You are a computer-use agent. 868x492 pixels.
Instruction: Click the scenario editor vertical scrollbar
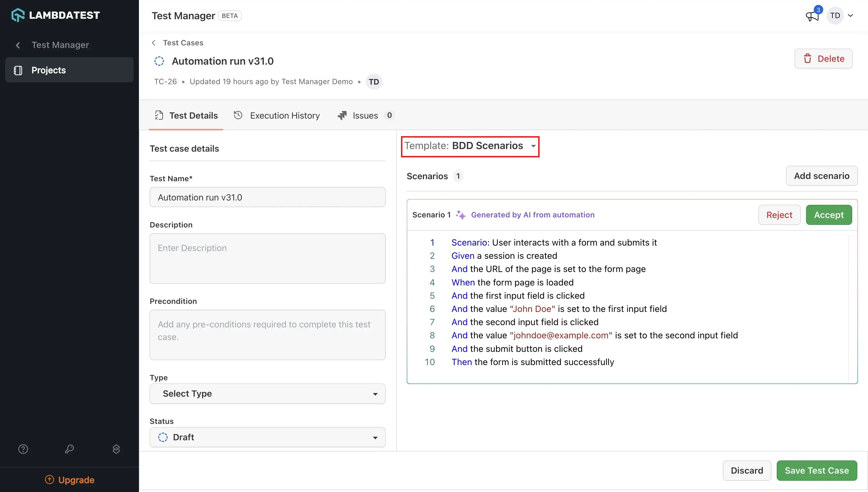(852, 309)
